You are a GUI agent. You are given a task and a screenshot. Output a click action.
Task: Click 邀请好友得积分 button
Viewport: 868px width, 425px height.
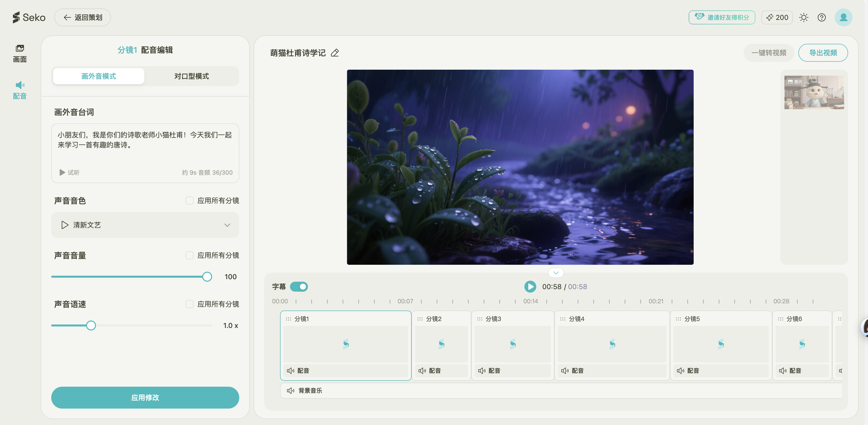[722, 17]
